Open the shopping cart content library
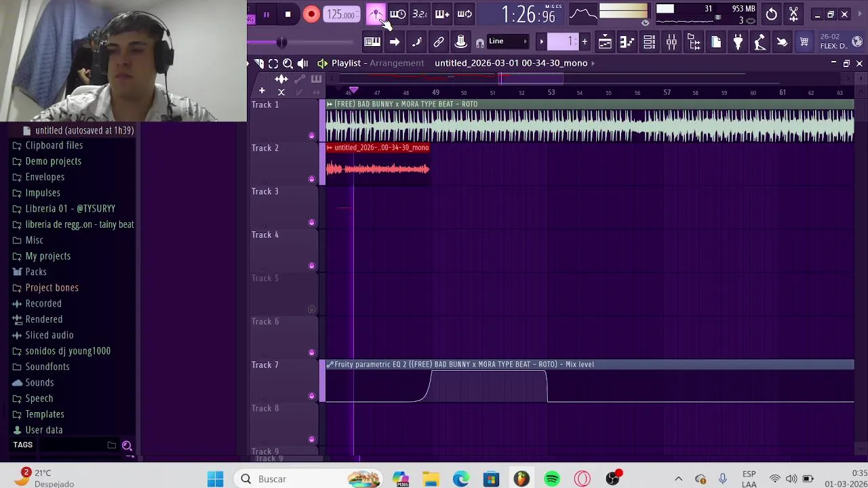This screenshot has width=868, height=488. [x=804, y=42]
